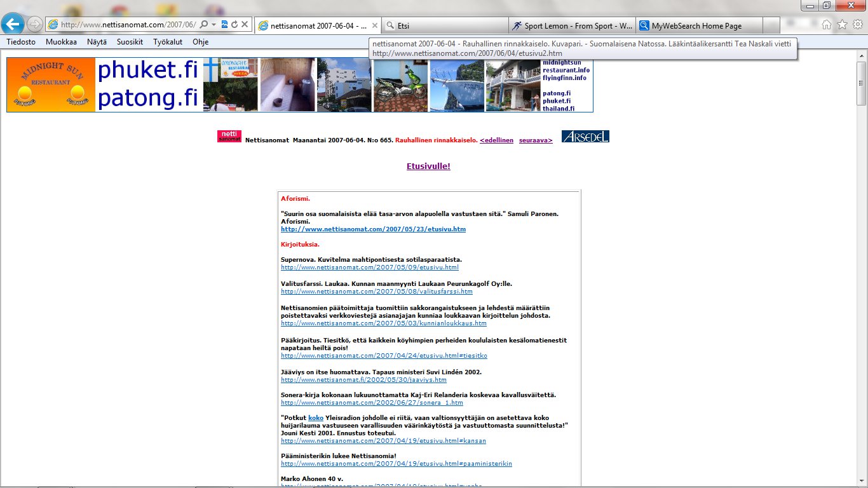Viewport: 868px width, 488px height.
Task: Expand the address bar search dropdown arrow
Action: tap(214, 25)
